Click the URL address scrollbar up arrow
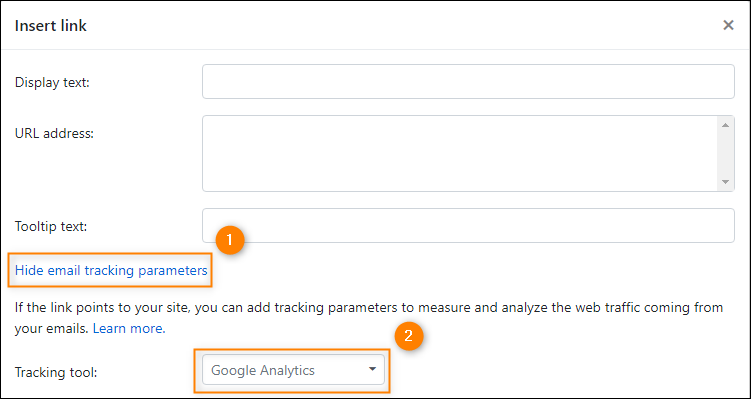This screenshot has width=751, height=399. 725,125
